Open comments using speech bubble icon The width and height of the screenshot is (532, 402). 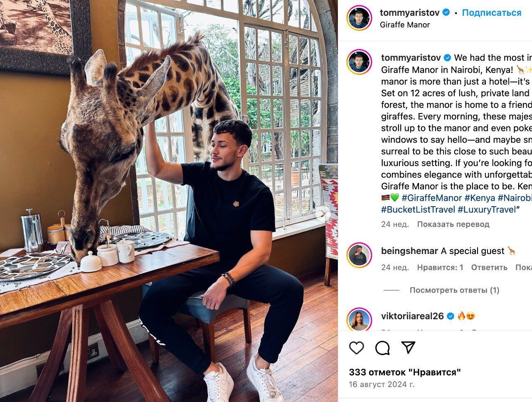pyautogui.click(x=382, y=348)
